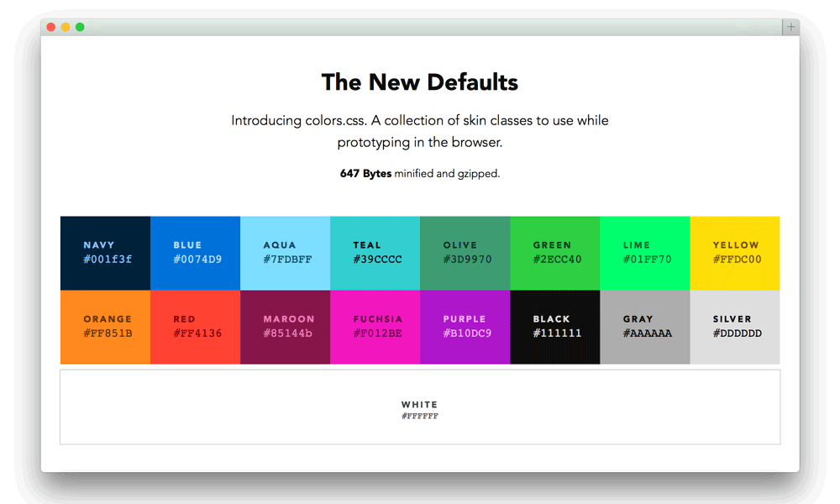This screenshot has height=504, width=840.
Task: Select the LIME #01FF70 color block
Action: (644, 252)
